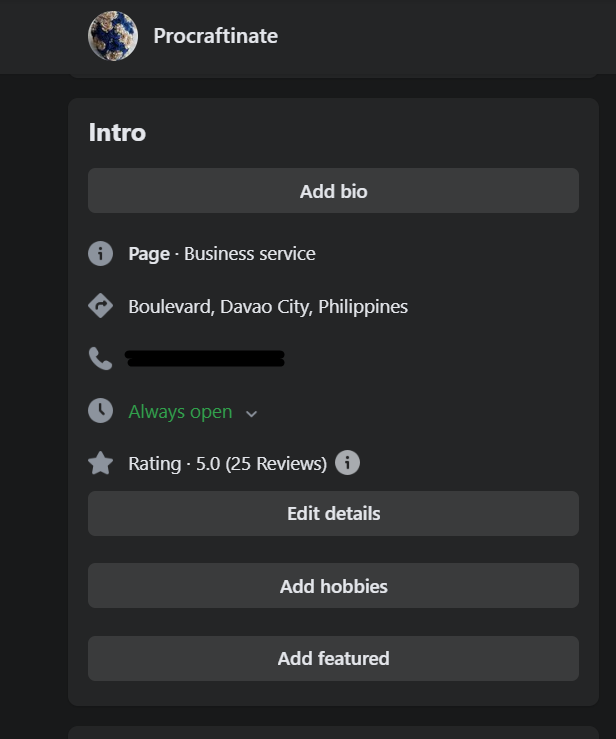Screen dimensions: 616x739
Task: Click the bold Page label
Action: (149, 254)
